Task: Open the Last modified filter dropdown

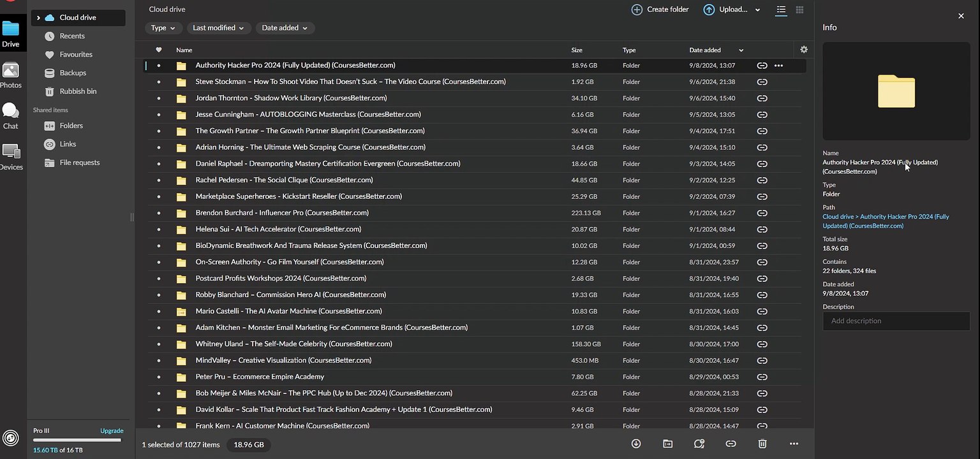Action: tap(218, 28)
